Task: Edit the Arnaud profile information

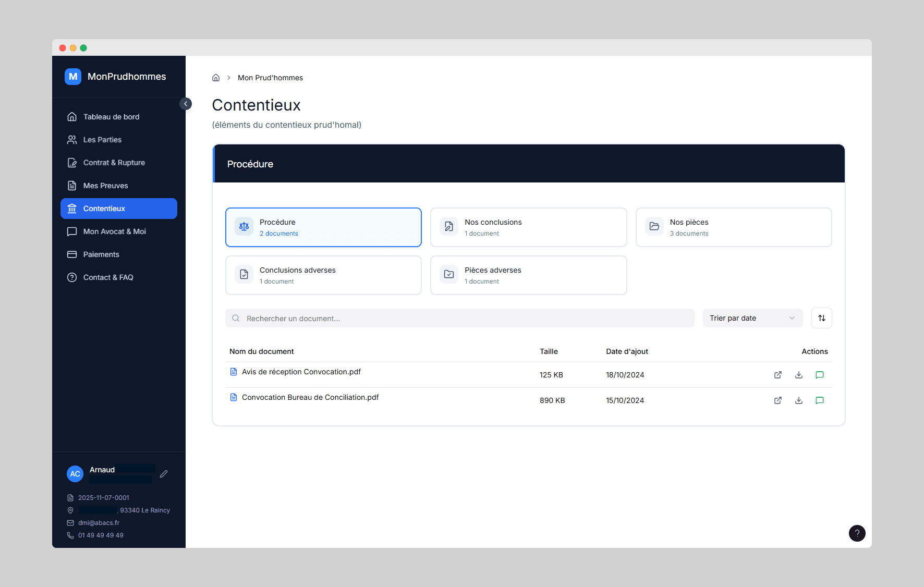Action: click(163, 473)
